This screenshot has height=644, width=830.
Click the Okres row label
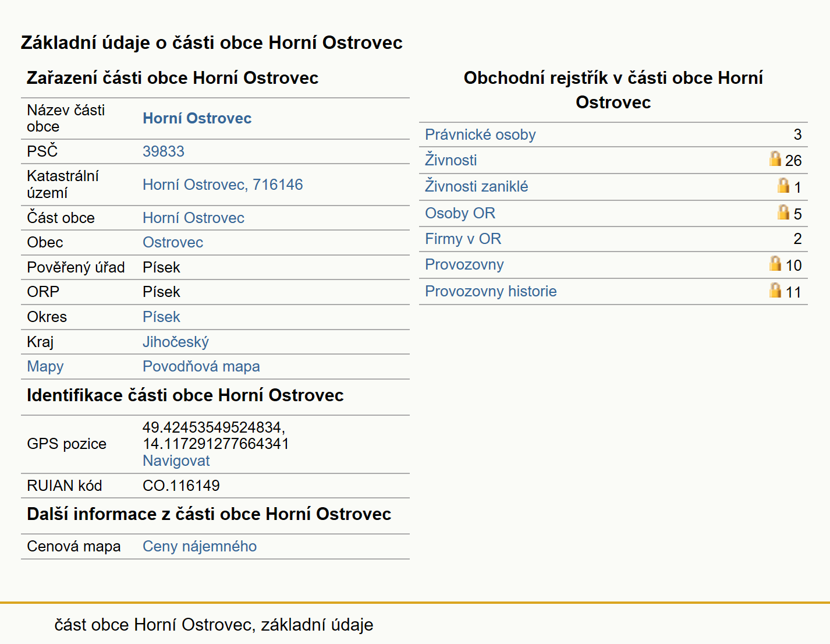point(47,317)
